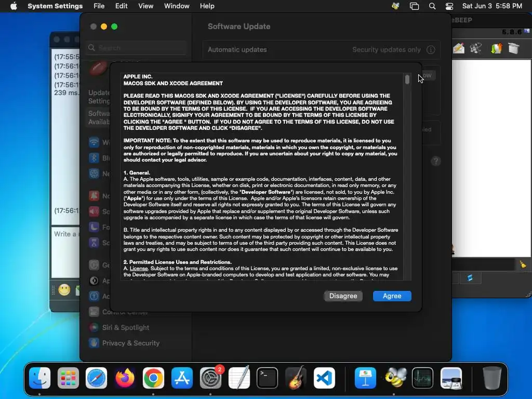Open the View menu
Image resolution: width=532 pixels, height=399 pixels.
[x=146, y=6]
